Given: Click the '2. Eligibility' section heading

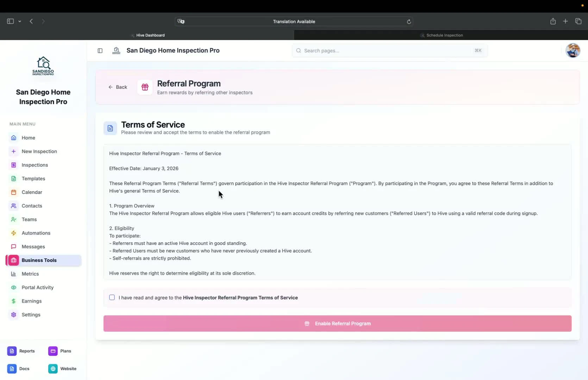Looking at the screenshot, I should [121, 228].
